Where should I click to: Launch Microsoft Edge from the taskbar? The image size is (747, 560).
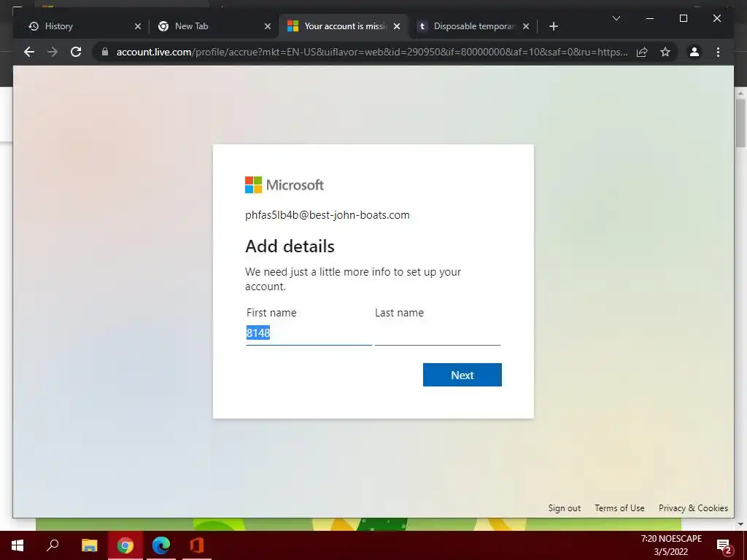tap(161, 545)
